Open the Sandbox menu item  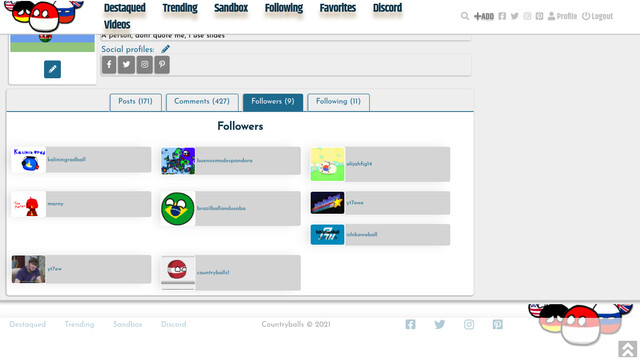231,8
